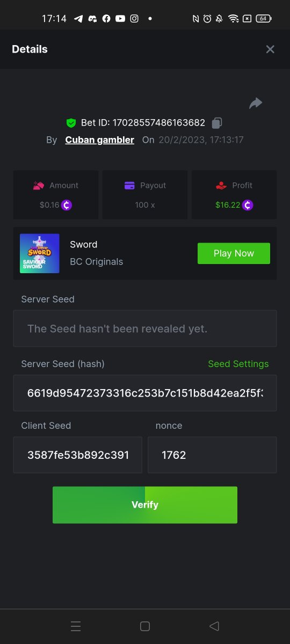Copy the Bet ID to clipboard
Screen dimensions: 290x644
click(217, 123)
